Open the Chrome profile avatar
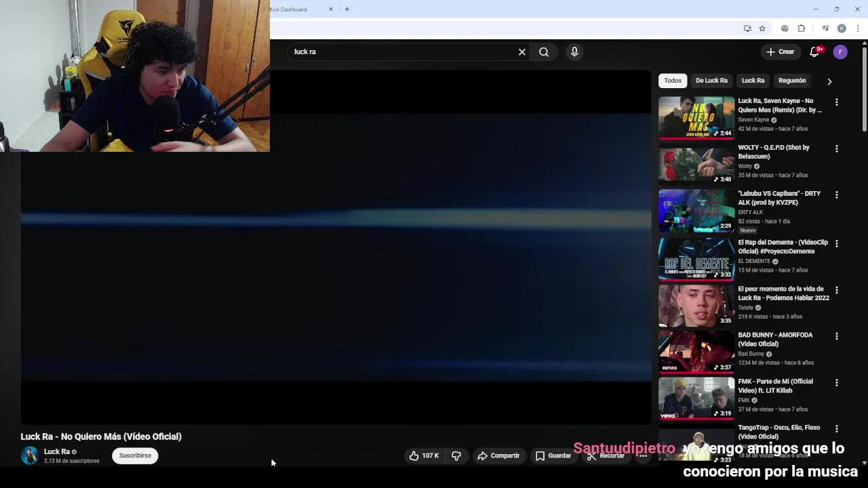This screenshot has height=488, width=868. [x=842, y=28]
